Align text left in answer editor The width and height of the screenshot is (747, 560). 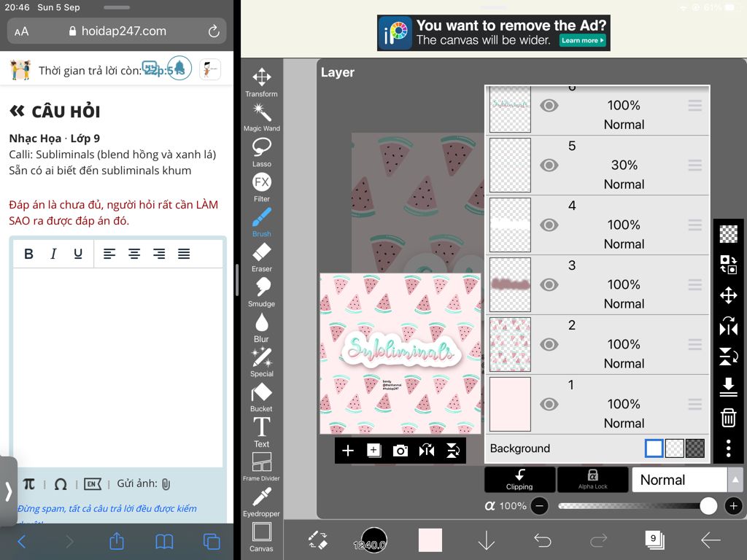click(x=109, y=254)
